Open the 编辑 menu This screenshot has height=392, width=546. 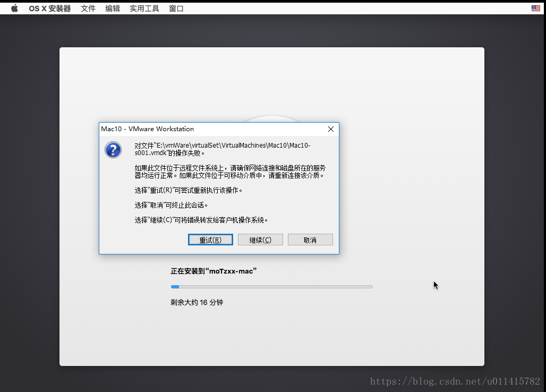click(113, 8)
